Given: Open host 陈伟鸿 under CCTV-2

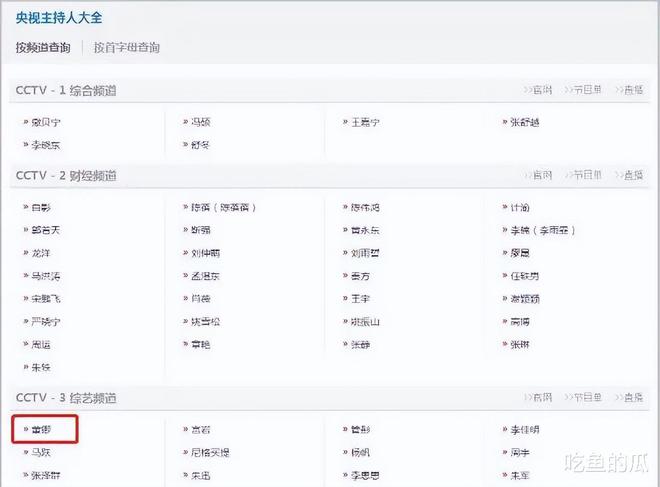Looking at the screenshot, I should tap(365, 208).
